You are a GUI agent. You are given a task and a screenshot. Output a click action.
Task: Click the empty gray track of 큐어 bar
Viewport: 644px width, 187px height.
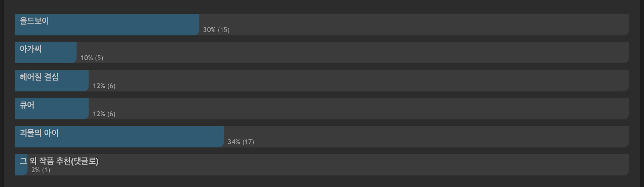click(x=359, y=109)
